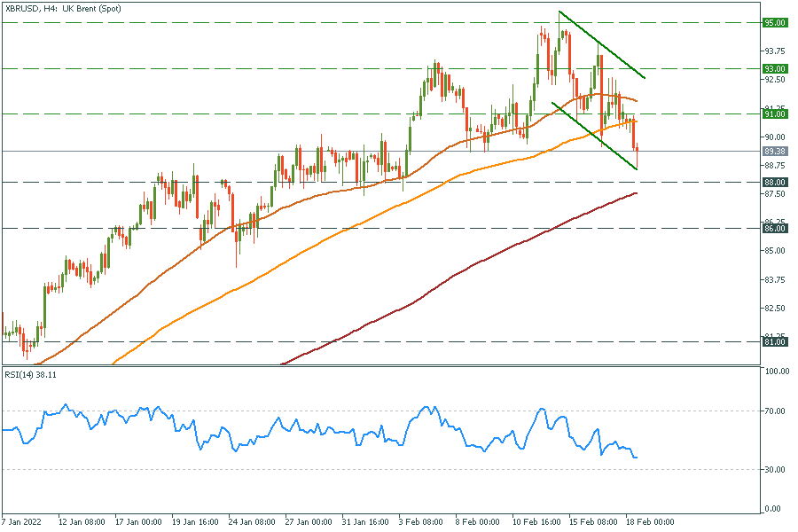
Task: Click the current price 89.38 label
Action: pos(775,151)
